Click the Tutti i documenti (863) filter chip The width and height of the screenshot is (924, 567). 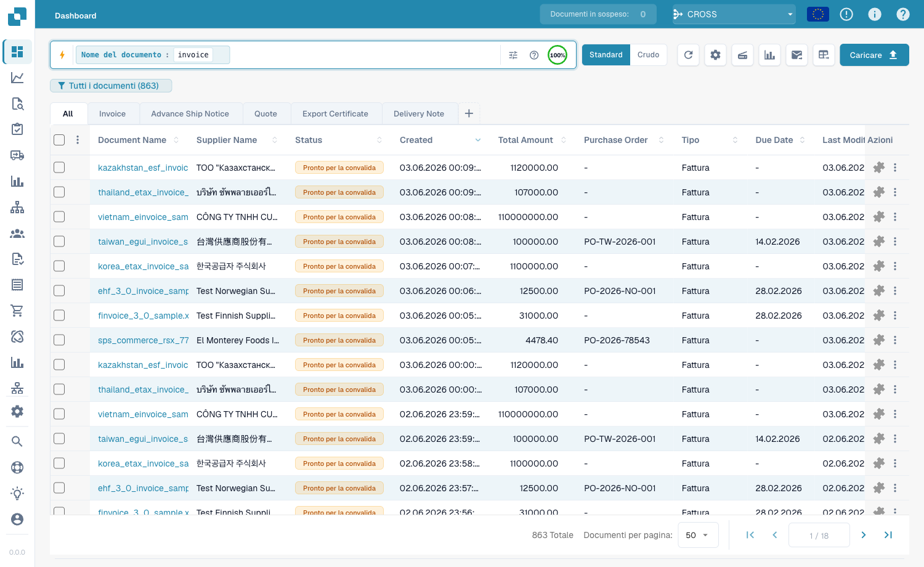(111, 86)
